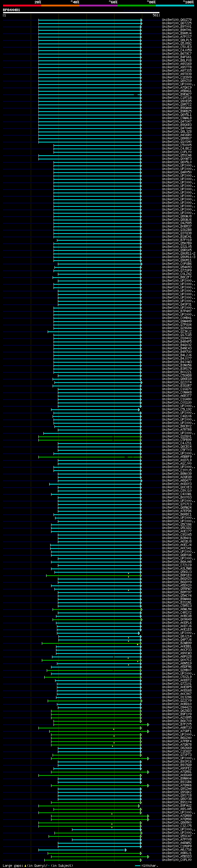Select the UniRef100_Q7ZUP9 label

pos(177,271)
